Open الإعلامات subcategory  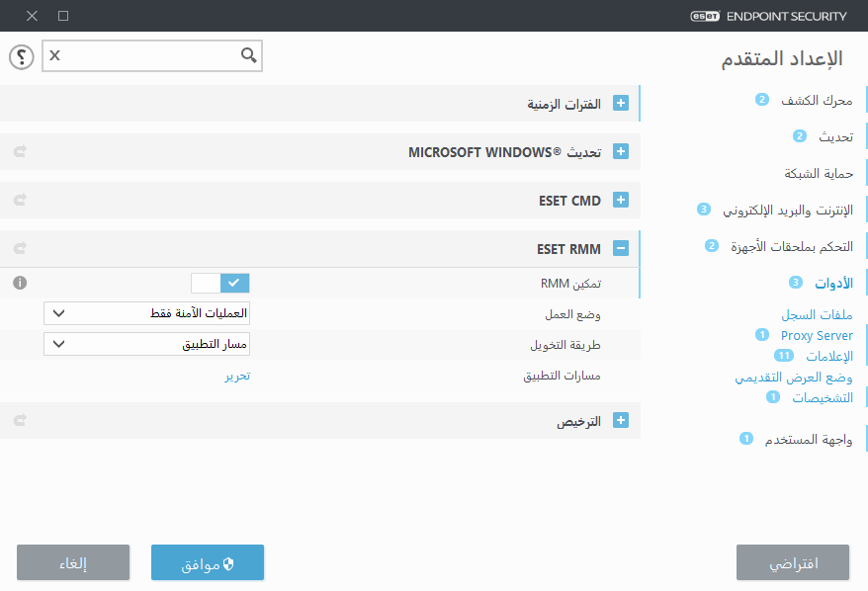[x=829, y=356]
